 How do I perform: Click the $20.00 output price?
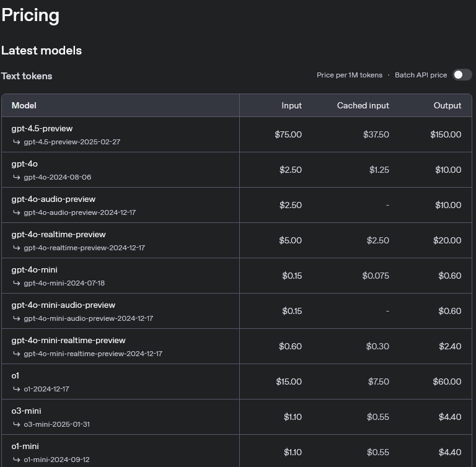[x=447, y=240]
